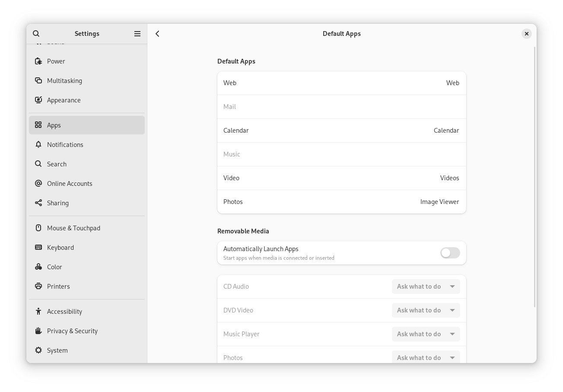Click the Multitasking panels icon
The height and width of the screenshot is (392, 563).
38,80
